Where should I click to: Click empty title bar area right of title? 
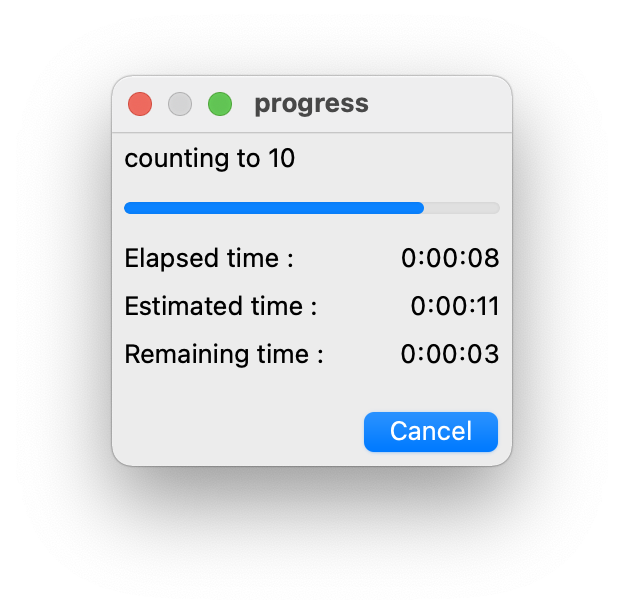pos(440,103)
